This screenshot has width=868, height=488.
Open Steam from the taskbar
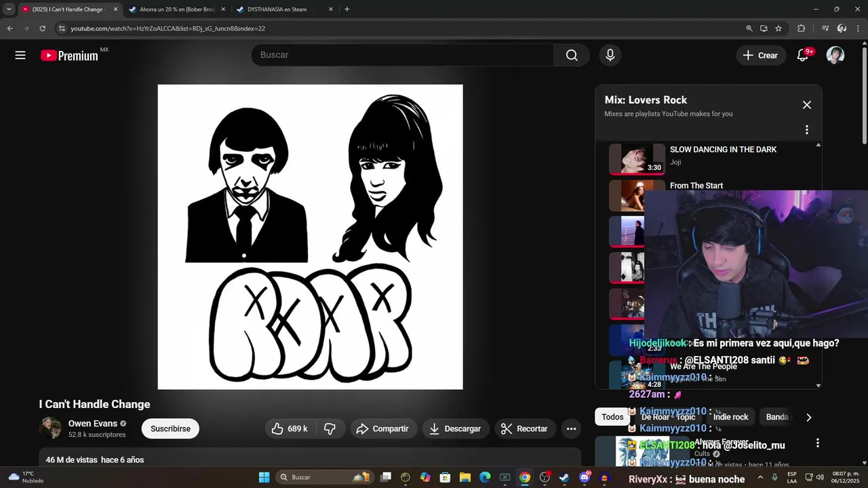[x=564, y=477]
